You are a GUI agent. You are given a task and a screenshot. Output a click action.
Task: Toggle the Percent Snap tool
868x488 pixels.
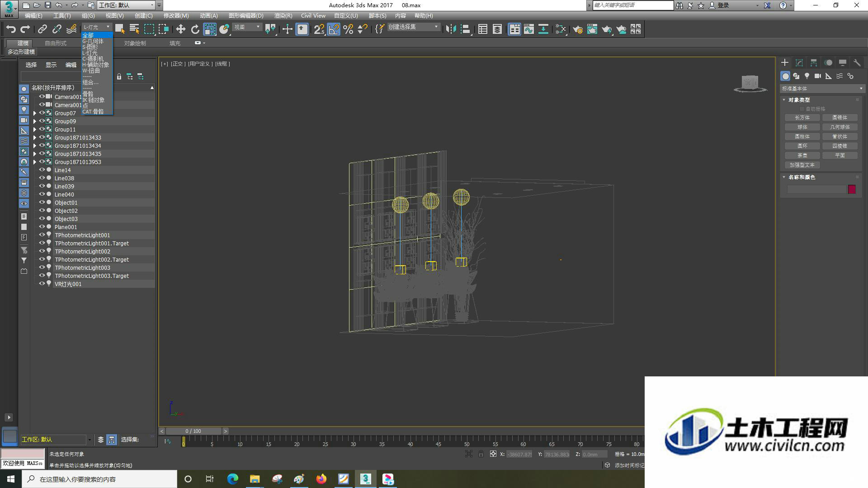point(348,29)
